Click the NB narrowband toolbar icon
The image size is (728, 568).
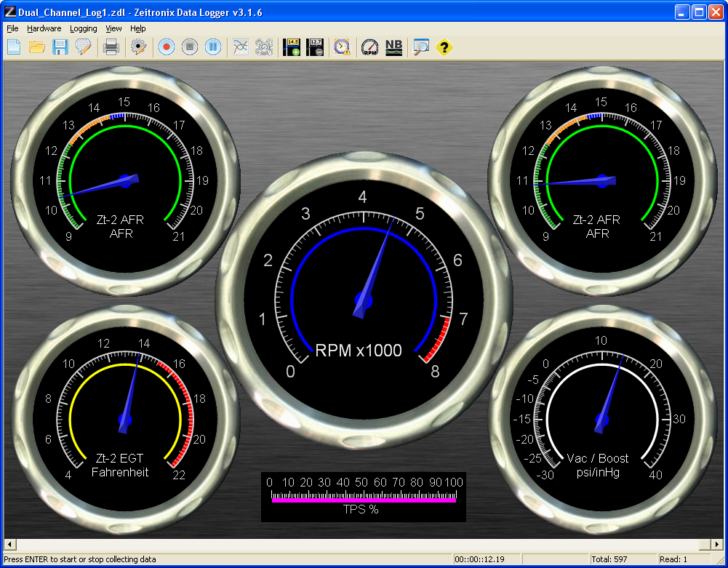[x=393, y=47]
